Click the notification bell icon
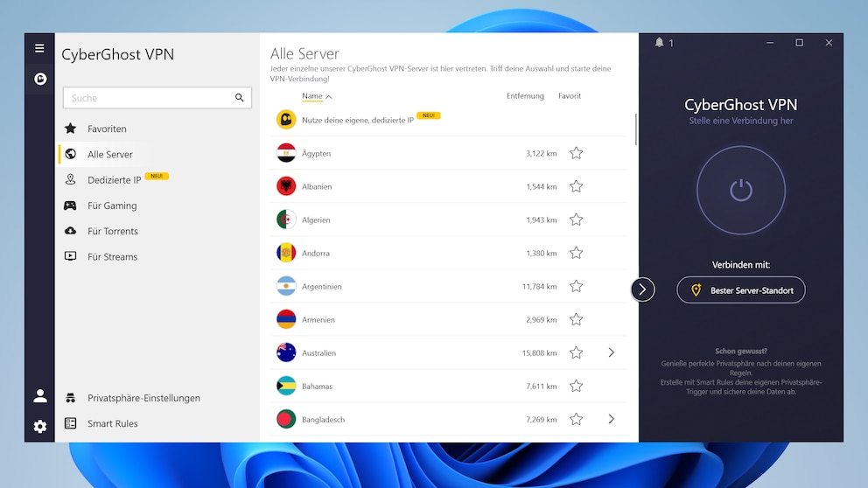868x488 pixels. 659,43
